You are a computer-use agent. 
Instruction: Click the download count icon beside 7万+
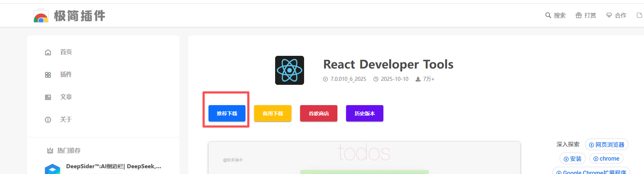point(418,79)
